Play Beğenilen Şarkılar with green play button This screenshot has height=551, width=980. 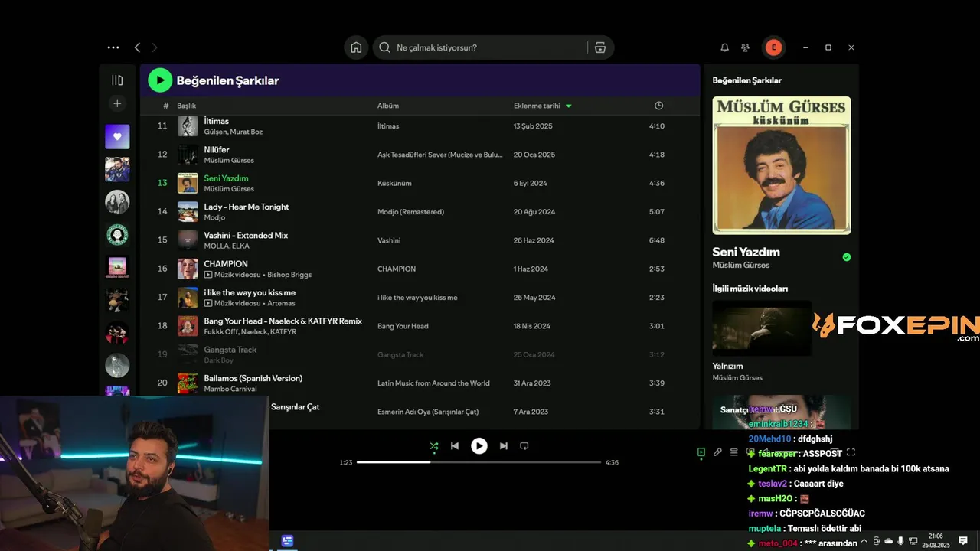(x=159, y=80)
